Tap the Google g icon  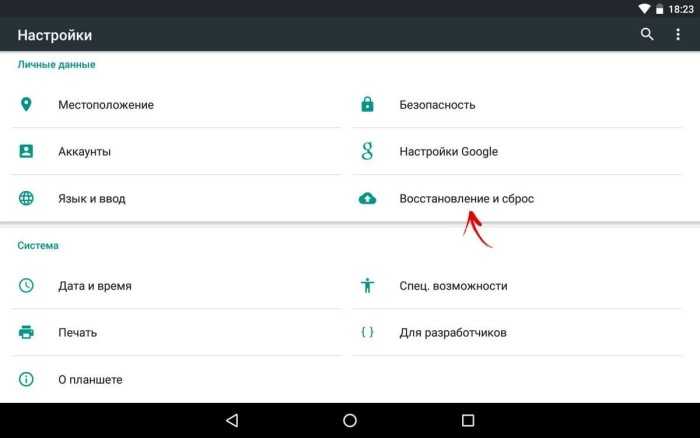[367, 151]
